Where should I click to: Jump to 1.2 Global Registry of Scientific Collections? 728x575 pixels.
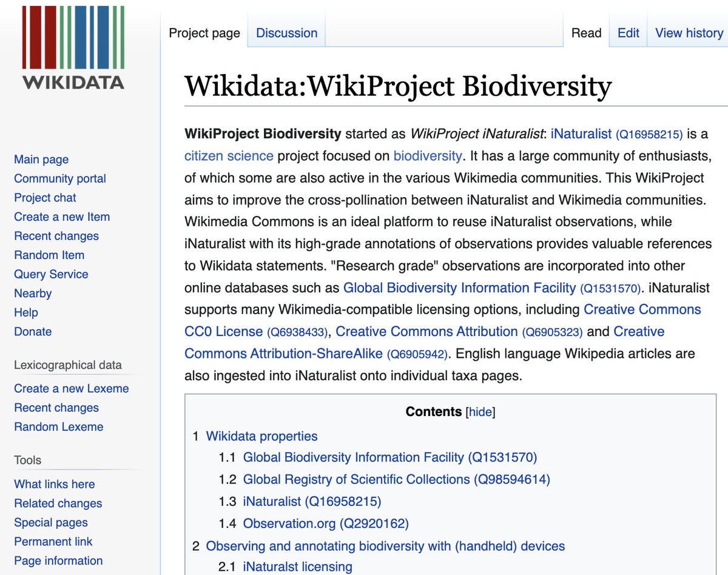396,479
